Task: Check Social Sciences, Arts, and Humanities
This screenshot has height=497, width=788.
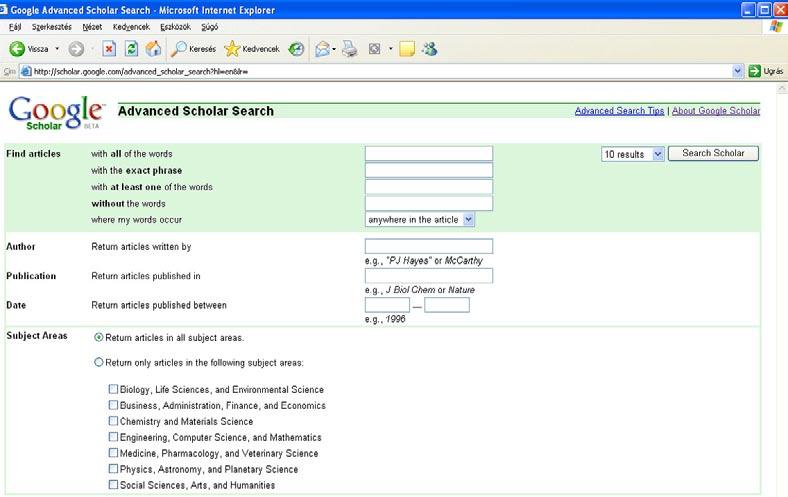Action: tap(113, 485)
